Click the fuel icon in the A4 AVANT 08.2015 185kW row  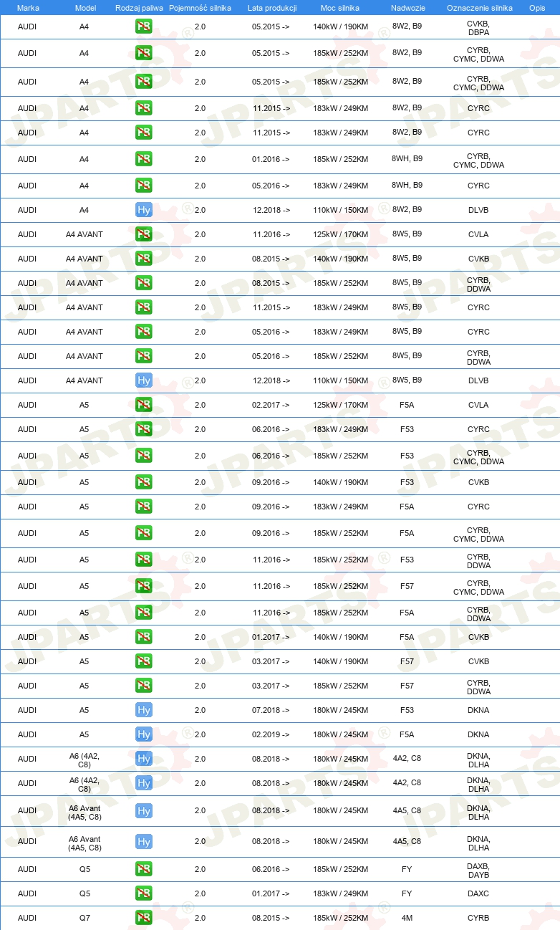tap(144, 283)
